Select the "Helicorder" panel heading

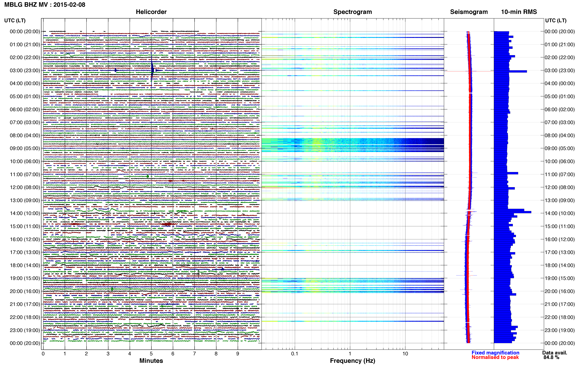pyautogui.click(x=151, y=12)
